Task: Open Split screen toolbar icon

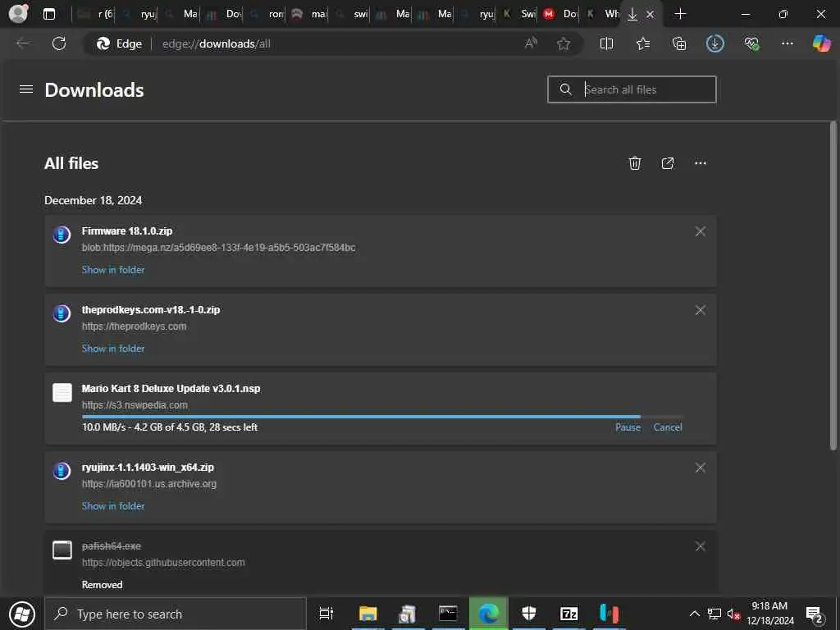Action: click(x=606, y=43)
